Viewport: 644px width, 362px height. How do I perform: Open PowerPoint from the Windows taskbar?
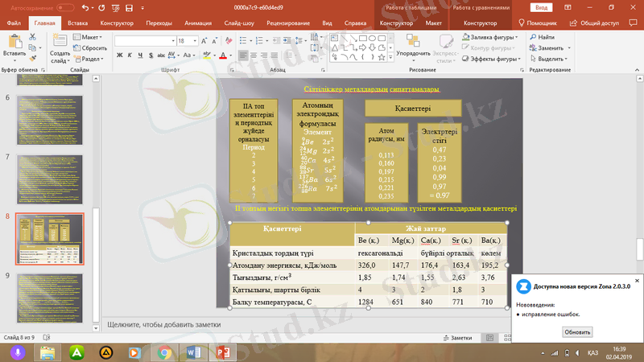[221, 352]
